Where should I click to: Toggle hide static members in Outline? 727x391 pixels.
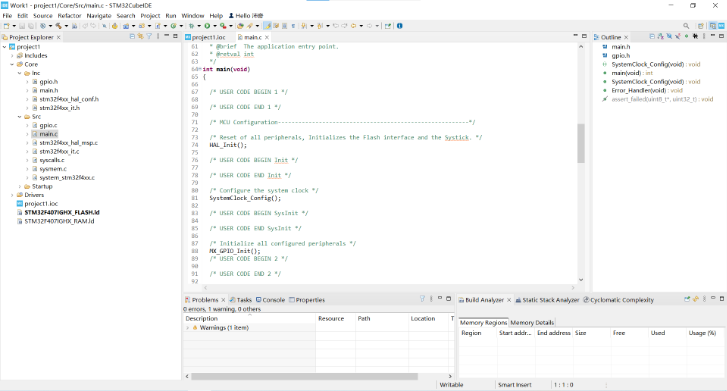[x=677, y=37]
